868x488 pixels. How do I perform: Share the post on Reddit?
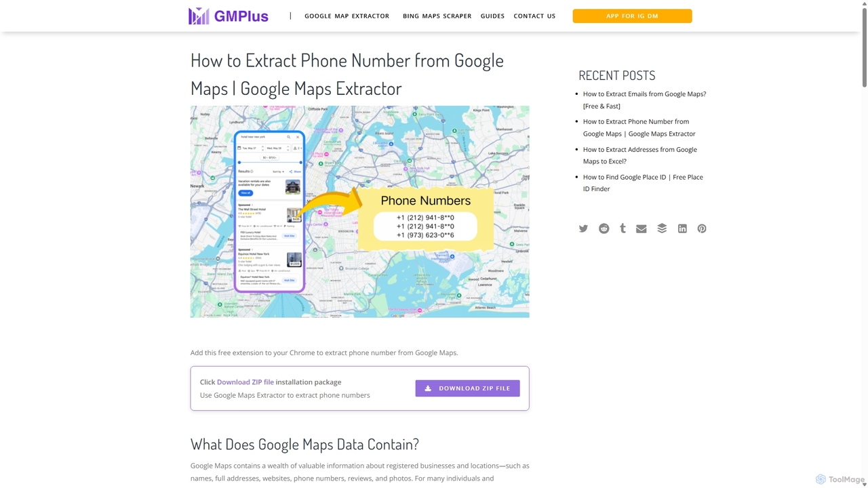coord(604,228)
